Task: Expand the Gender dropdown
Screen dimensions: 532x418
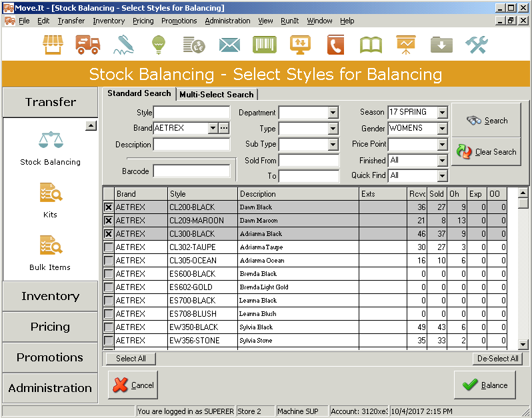Action: [x=442, y=128]
